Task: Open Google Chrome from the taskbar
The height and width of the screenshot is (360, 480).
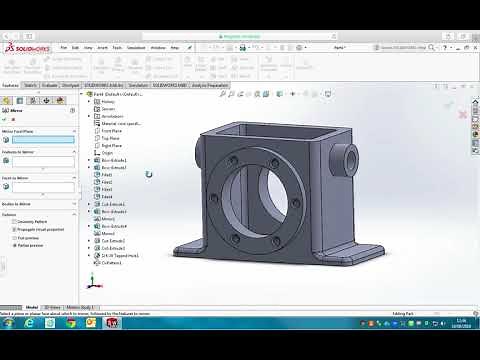Action: coord(70,323)
